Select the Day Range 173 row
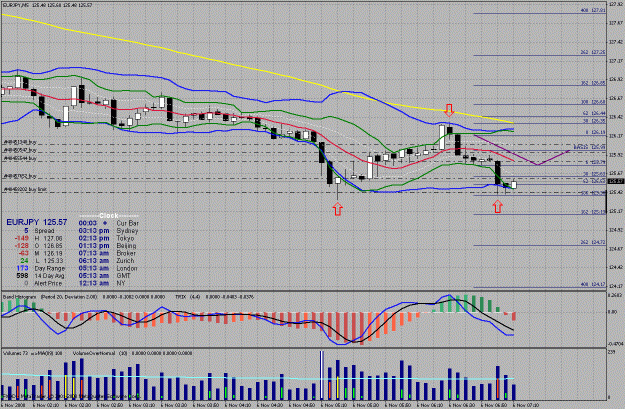 point(40,268)
